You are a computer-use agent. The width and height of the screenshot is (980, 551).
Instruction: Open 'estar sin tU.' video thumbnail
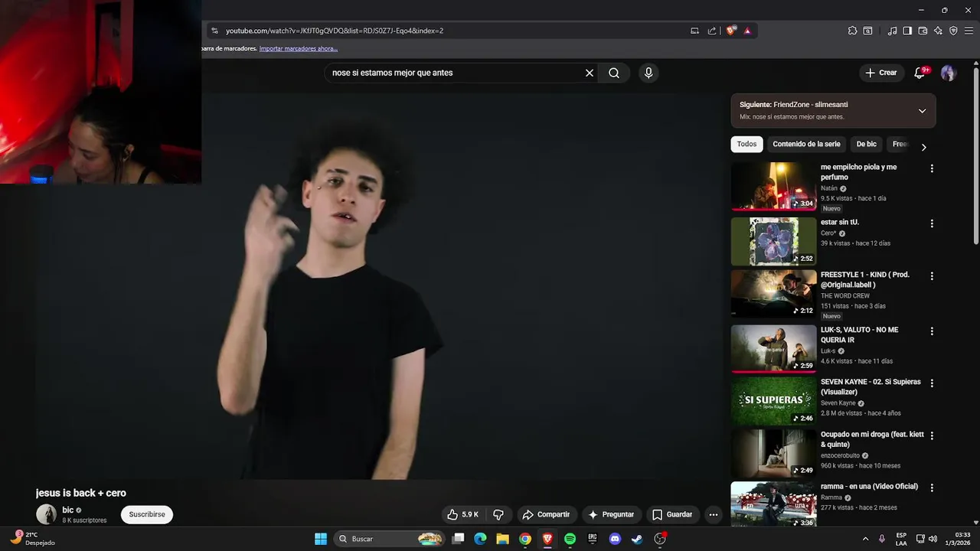coord(773,241)
